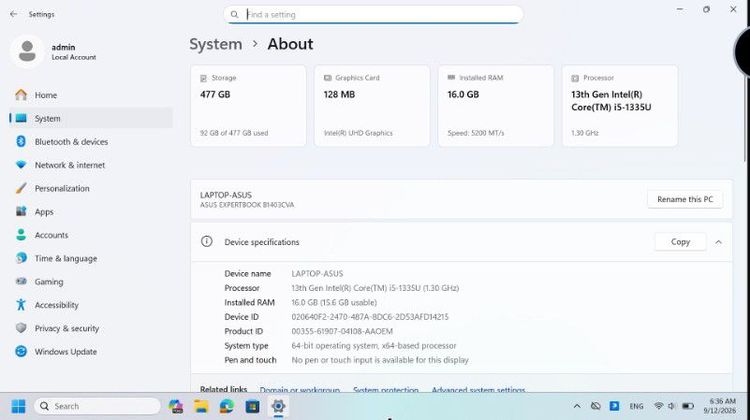Click the blue tray app icon
Screen dimensions: 750x420
[614, 406]
